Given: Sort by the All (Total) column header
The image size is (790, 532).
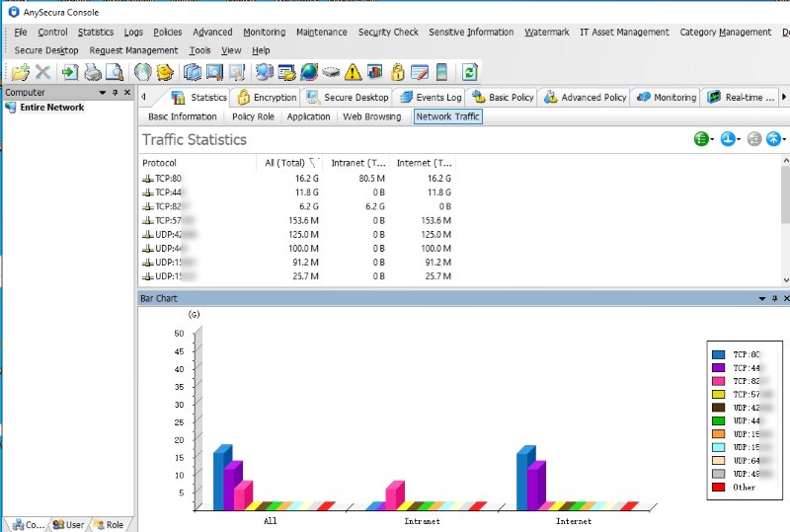Looking at the screenshot, I should click(283, 163).
